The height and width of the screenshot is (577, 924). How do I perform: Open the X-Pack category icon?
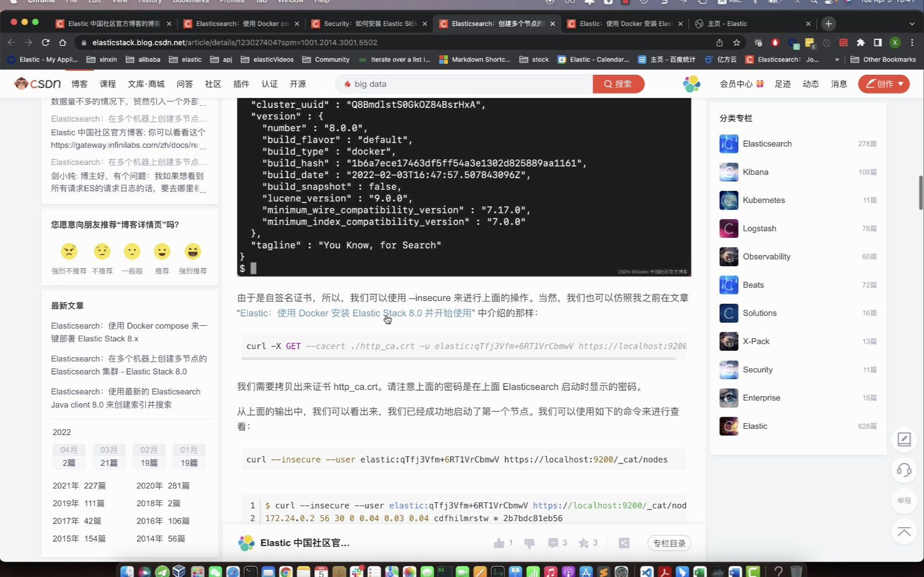tap(729, 341)
